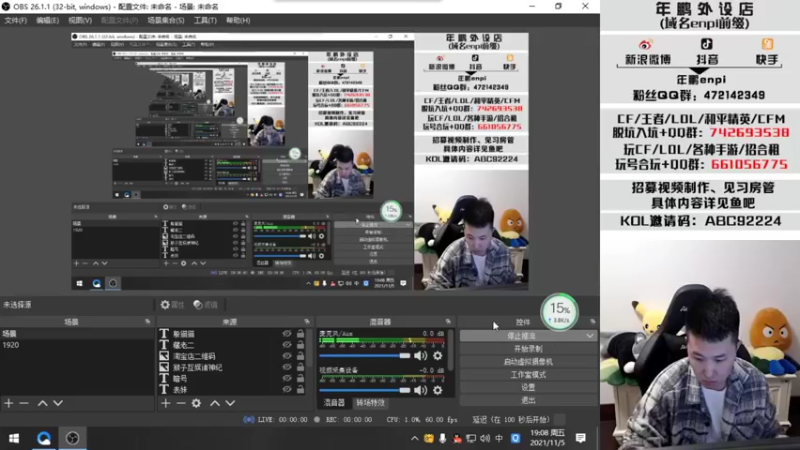This screenshot has height=450, width=800.
Task: Open the Windows notification center icon
Action: coord(581,438)
